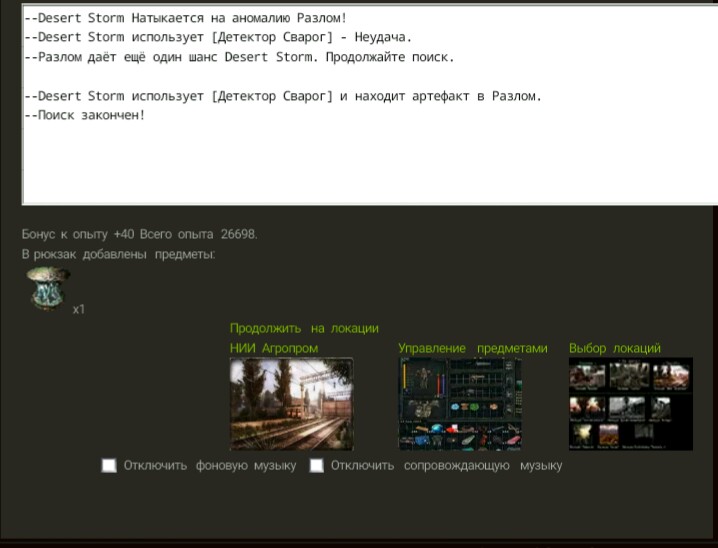Click log line with 'Детектор Сварог' - Неудача
The image size is (718, 548).
pos(218,37)
